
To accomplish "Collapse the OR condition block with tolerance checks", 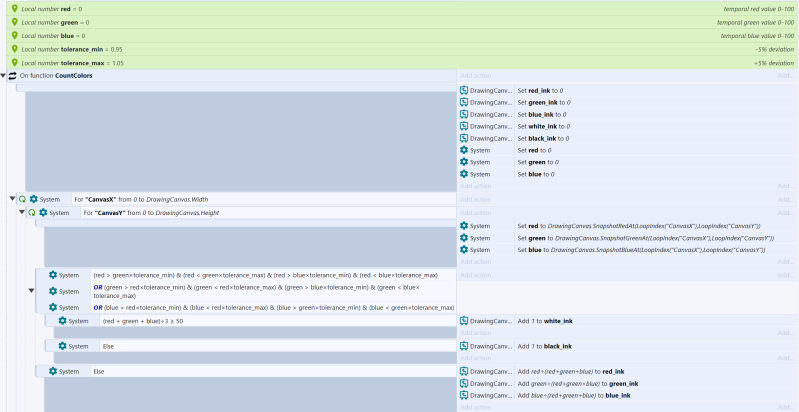I will click(30, 291).
